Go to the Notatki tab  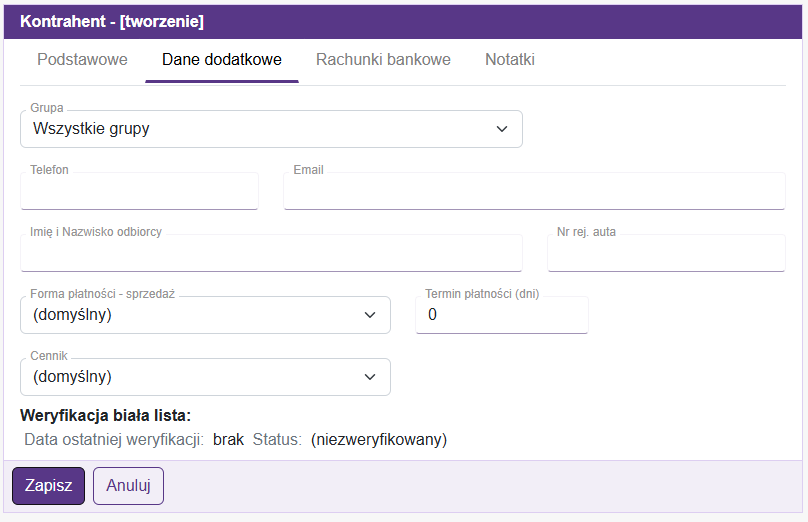tap(510, 60)
